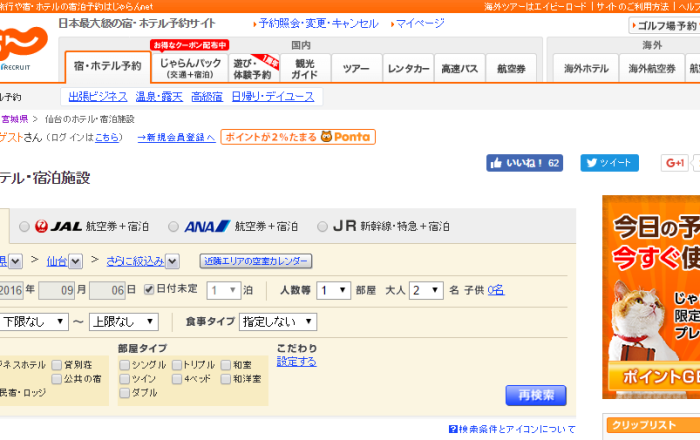Click 検索条件とアイコンについて link
This screenshot has width=700, height=440.
point(517,429)
